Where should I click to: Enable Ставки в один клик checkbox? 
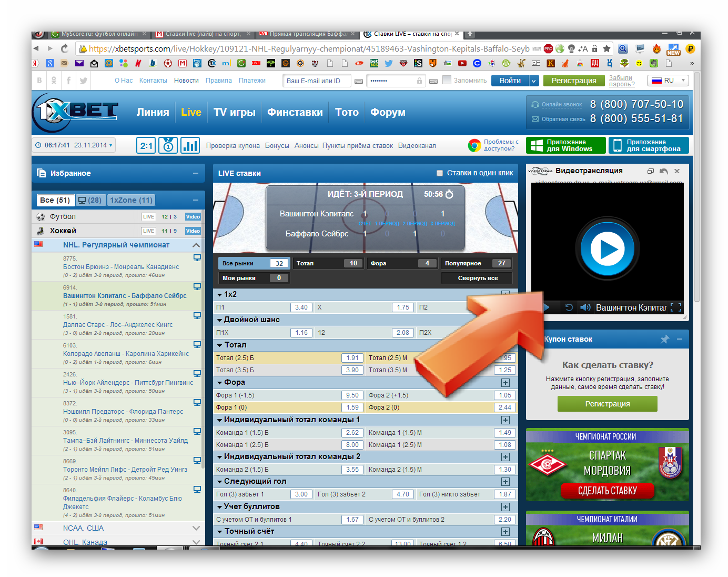pyautogui.click(x=440, y=173)
